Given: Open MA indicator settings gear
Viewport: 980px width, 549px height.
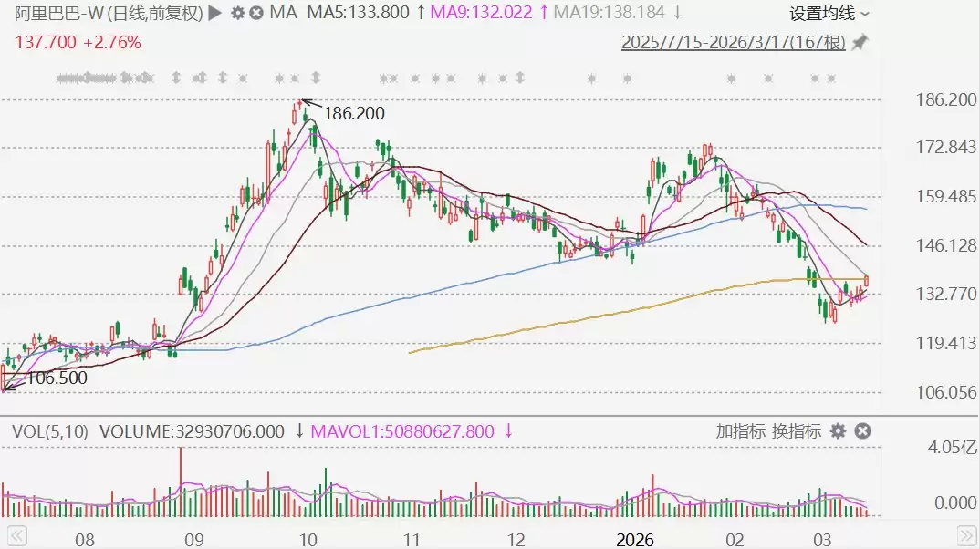Looking at the screenshot, I should [237, 13].
